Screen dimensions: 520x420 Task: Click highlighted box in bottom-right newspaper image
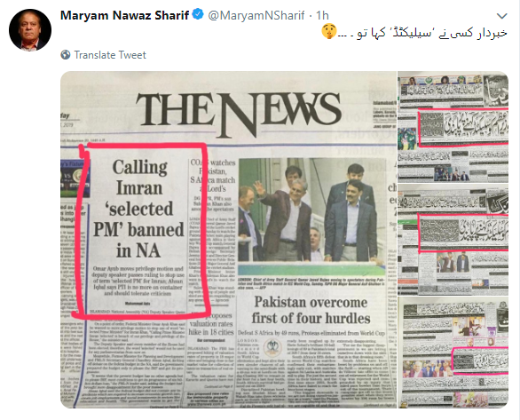click(481, 361)
